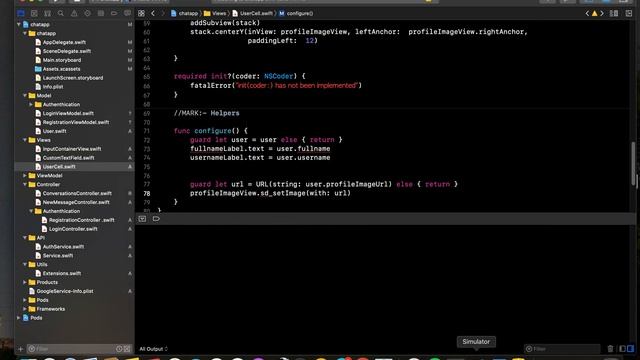Go forward in editor history
The height and width of the screenshot is (360, 640).
[x=162, y=13]
